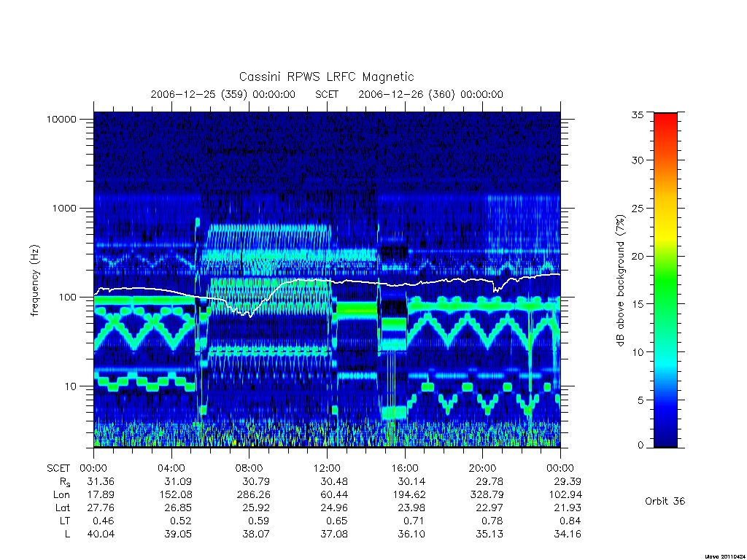Click the colorbar tick value '10'
This screenshot has width=747, height=560.
coord(637,352)
